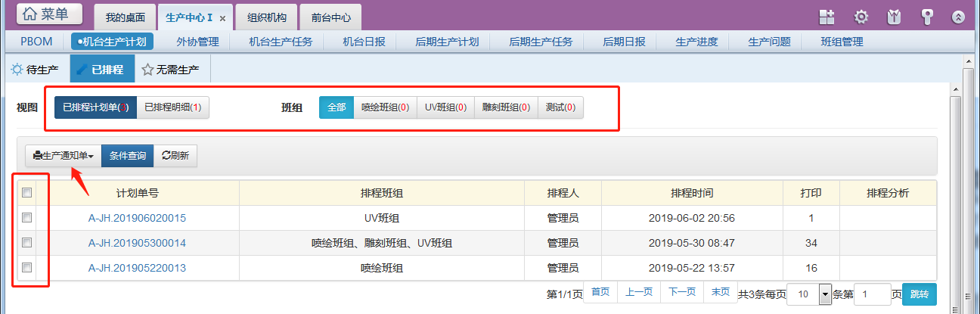Click the 排程分析 column header
The image size is (980, 314).
coord(888,193)
